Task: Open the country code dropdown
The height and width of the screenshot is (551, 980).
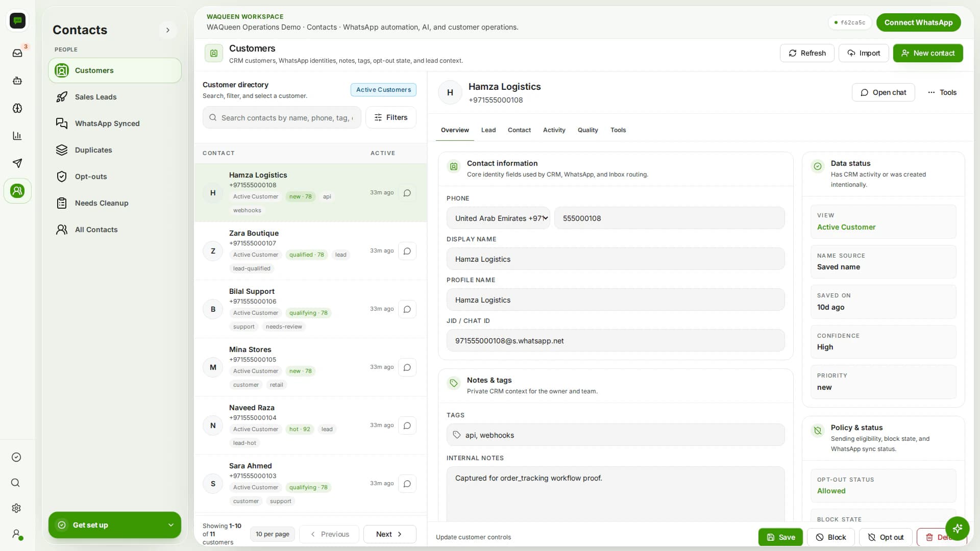Action: pyautogui.click(x=498, y=218)
